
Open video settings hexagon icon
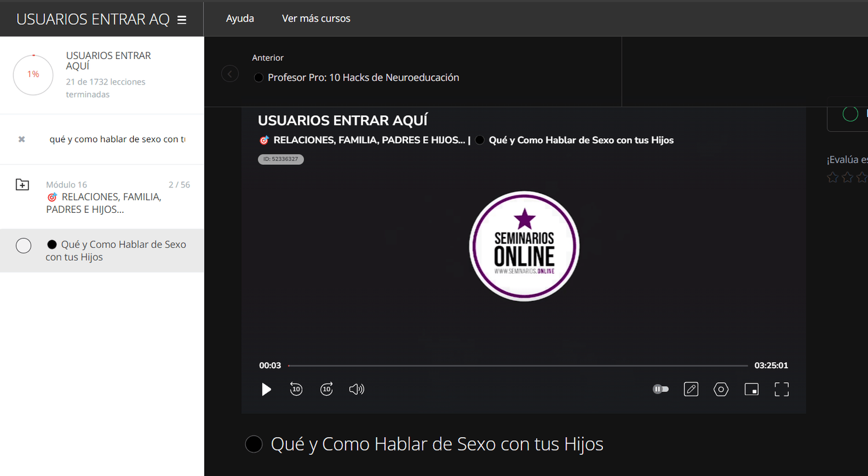point(721,389)
